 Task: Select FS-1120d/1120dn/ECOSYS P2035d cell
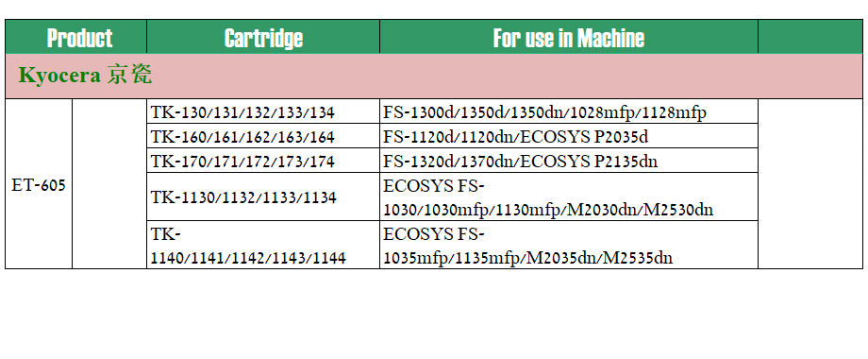[569, 136]
